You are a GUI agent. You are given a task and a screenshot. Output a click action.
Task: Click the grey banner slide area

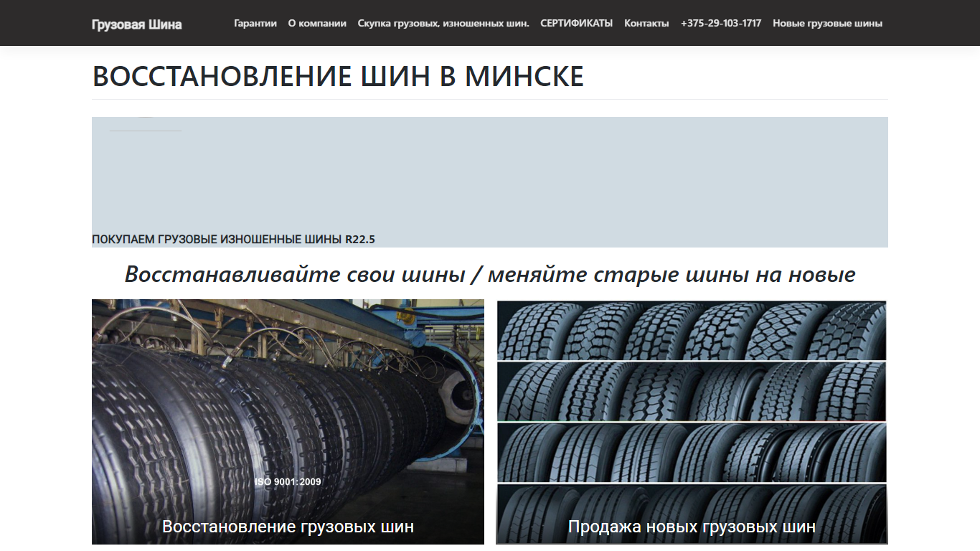coord(490,182)
